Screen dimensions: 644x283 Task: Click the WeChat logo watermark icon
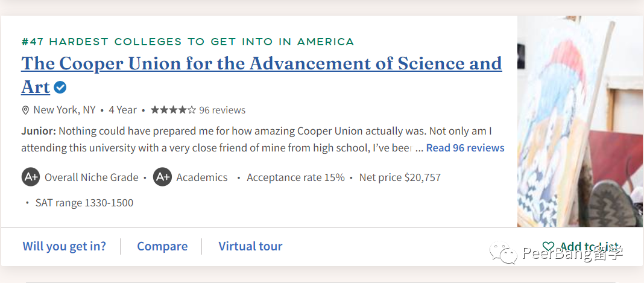504,252
